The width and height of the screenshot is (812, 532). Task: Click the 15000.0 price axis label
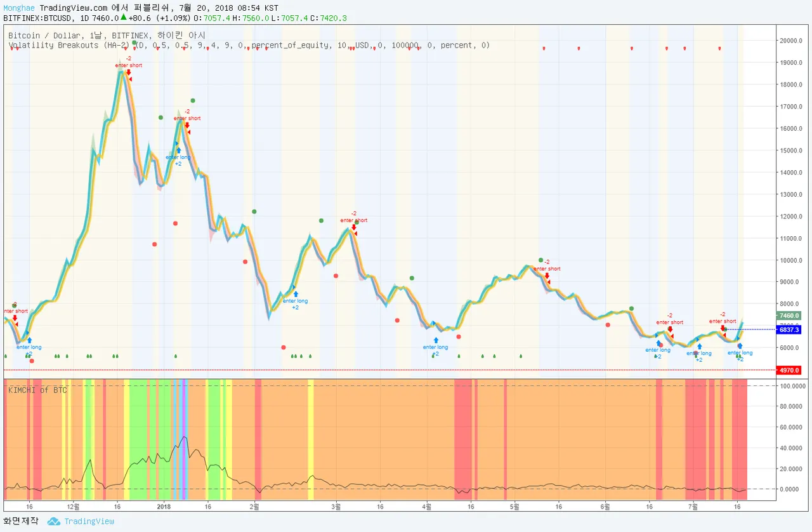[x=790, y=150]
